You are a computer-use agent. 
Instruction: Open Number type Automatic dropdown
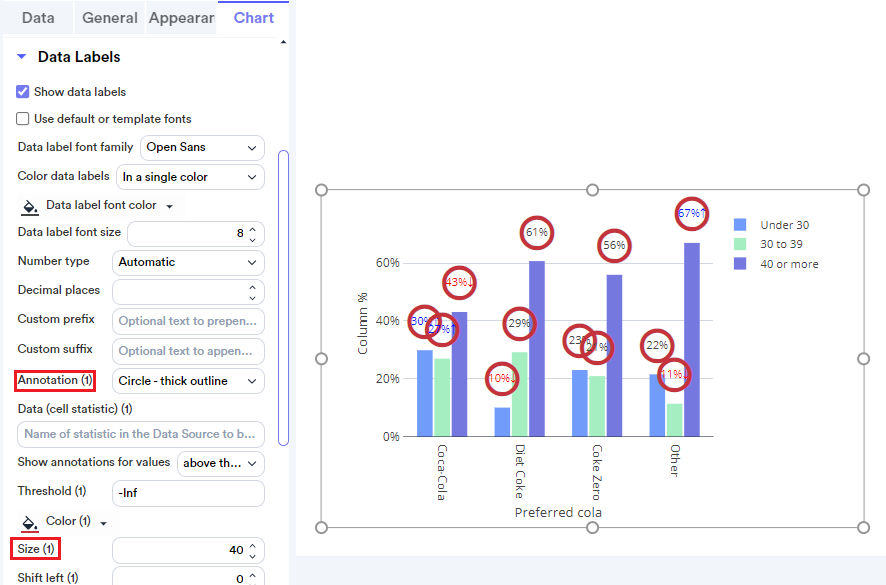click(188, 262)
